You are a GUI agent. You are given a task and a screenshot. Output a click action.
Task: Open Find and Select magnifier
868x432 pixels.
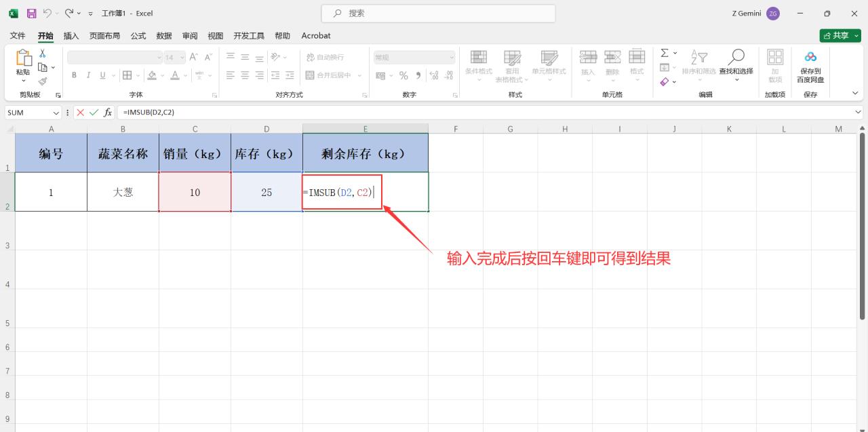[736, 57]
